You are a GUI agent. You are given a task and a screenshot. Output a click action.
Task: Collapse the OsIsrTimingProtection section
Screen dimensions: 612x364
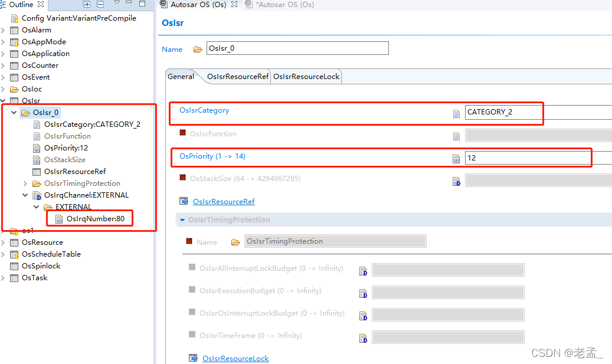tap(182, 220)
